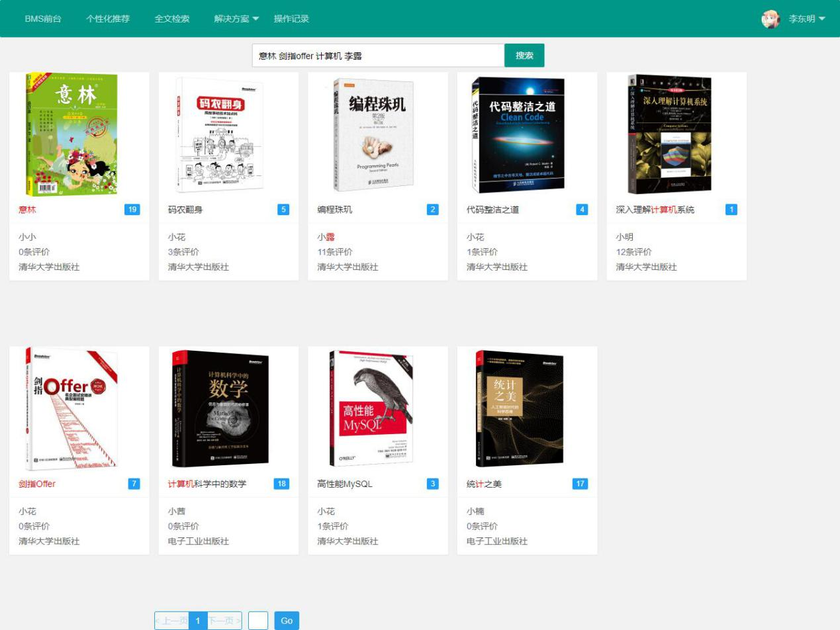Click the previous page 上一页 button
This screenshot has width=840, height=630.
(x=171, y=621)
